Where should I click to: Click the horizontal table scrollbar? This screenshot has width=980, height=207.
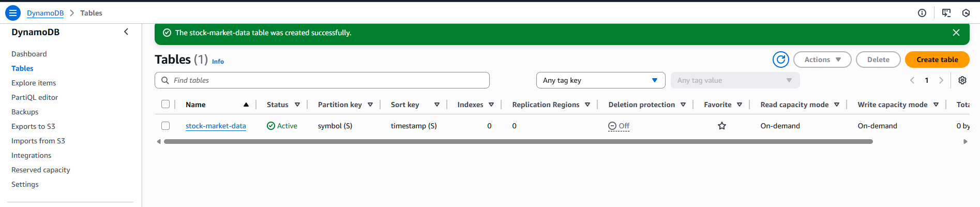[518, 141]
